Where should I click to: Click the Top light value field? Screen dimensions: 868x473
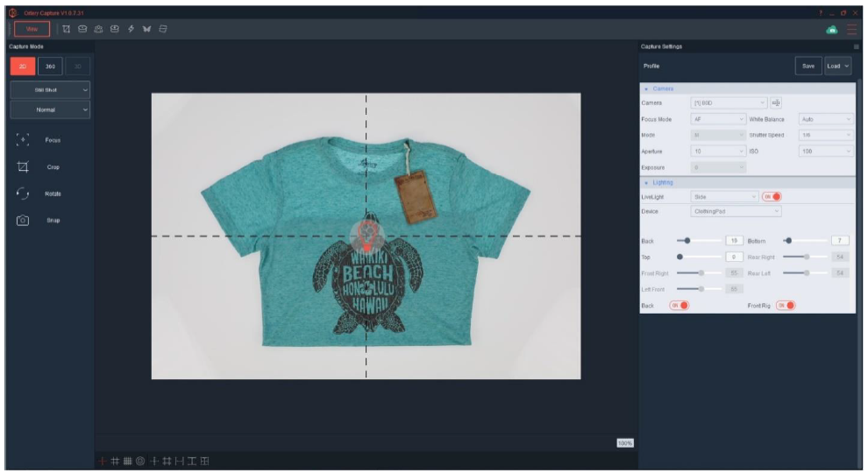(x=734, y=257)
